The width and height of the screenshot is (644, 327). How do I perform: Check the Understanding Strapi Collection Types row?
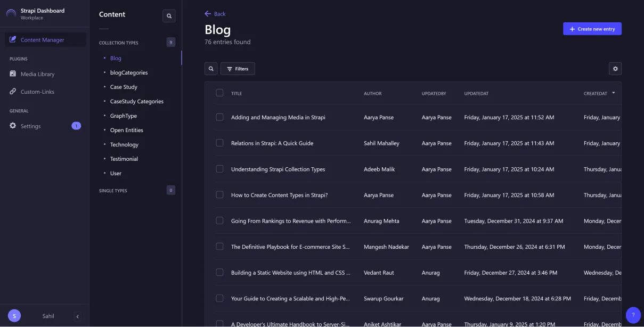coord(219,169)
